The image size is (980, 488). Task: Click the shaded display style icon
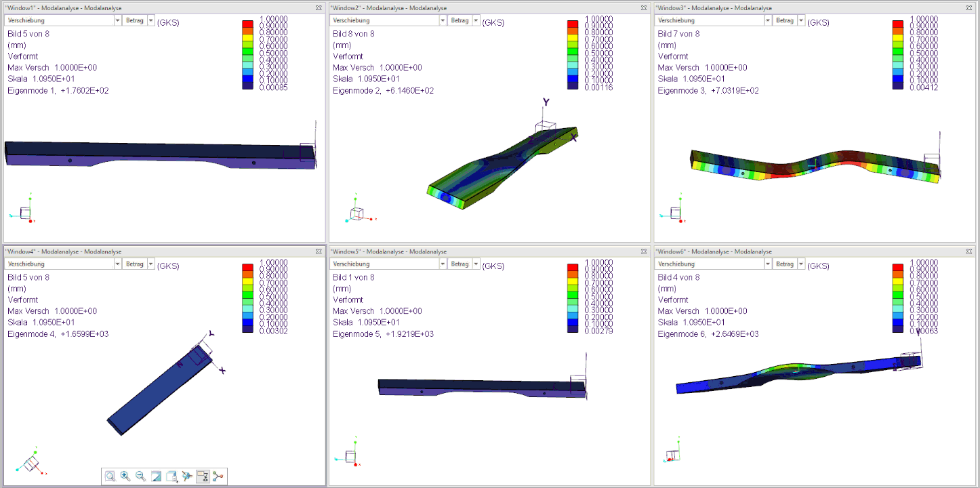[157, 476]
